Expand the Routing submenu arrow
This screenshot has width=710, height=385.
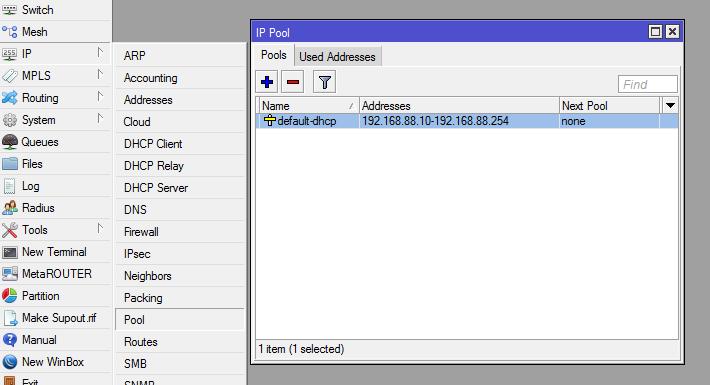pos(100,96)
